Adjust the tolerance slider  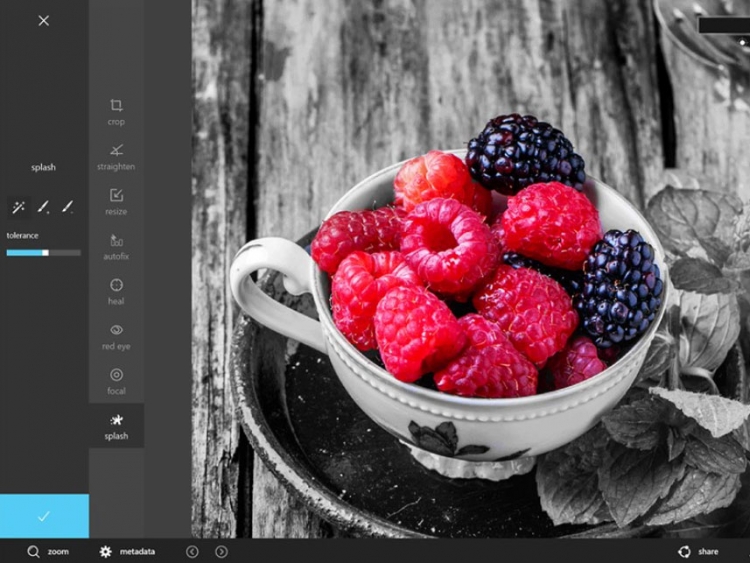pos(45,253)
